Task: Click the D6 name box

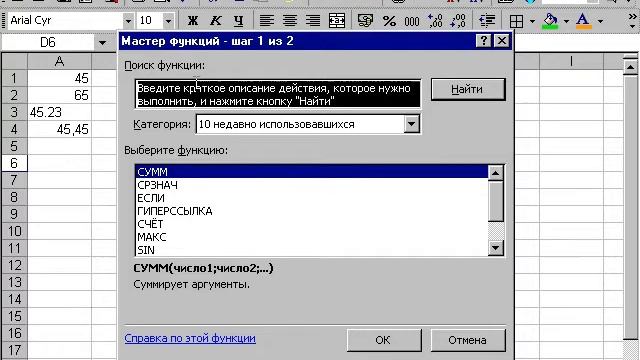Action: (x=48, y=42)
